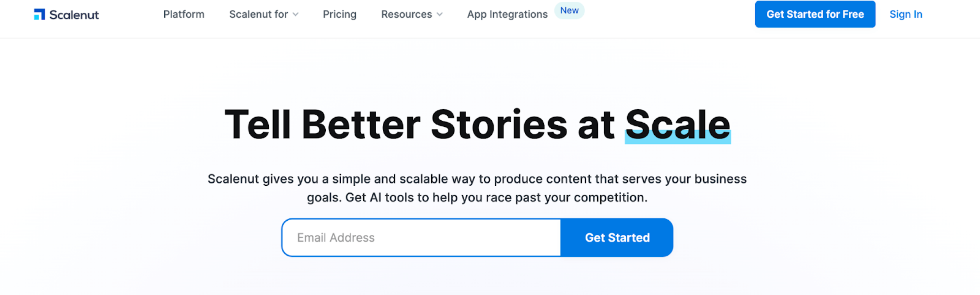Focus the Email Address input field
The height and width of the screenshot is (295, 980).
point(421,237)
